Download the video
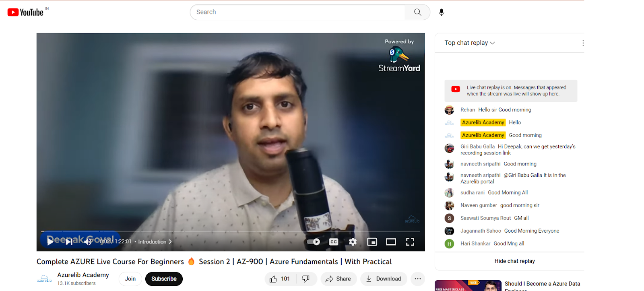Viewport: 644px width, 291px height. [x=384, y=279]
